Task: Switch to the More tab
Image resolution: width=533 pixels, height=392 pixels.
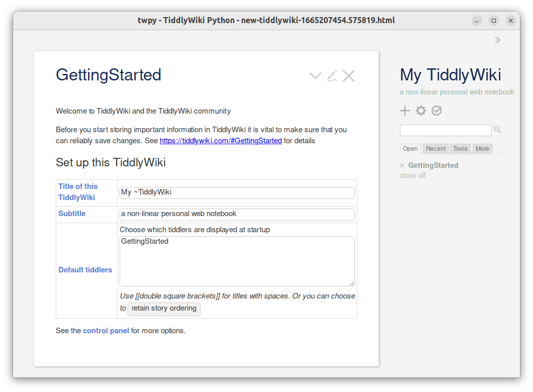Action: coord(482,149)
